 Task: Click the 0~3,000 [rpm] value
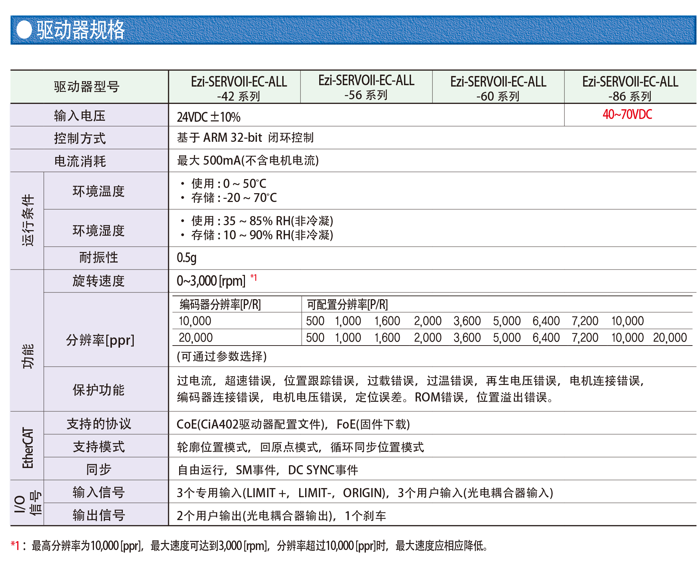[x=211, y=281]
